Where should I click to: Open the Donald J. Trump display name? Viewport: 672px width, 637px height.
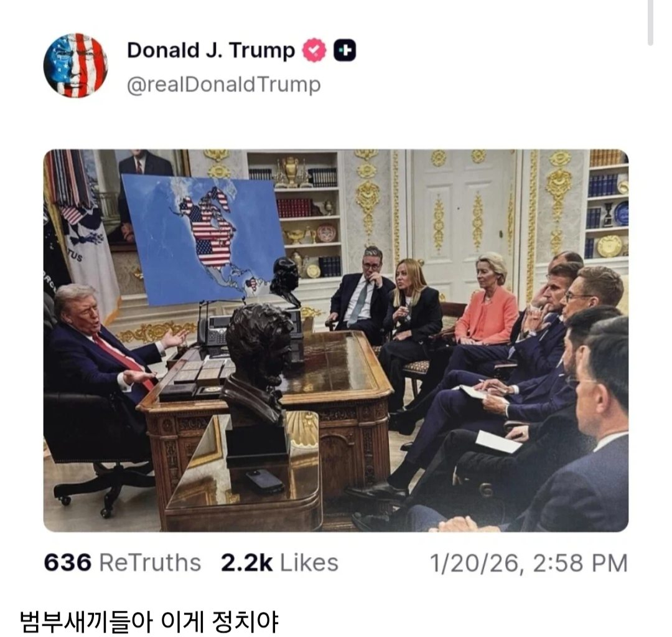tap(211, 50)
